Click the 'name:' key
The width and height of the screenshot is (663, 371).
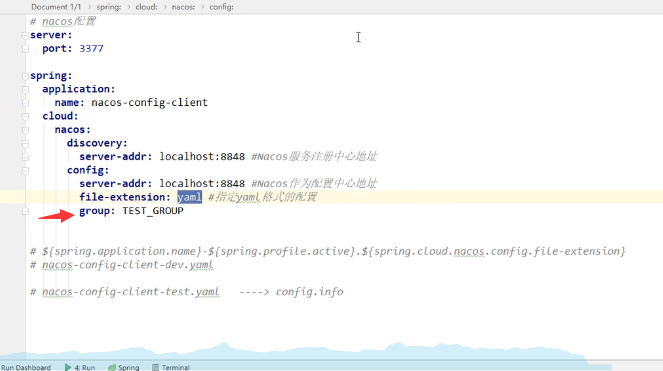click(x=70, y=103)
